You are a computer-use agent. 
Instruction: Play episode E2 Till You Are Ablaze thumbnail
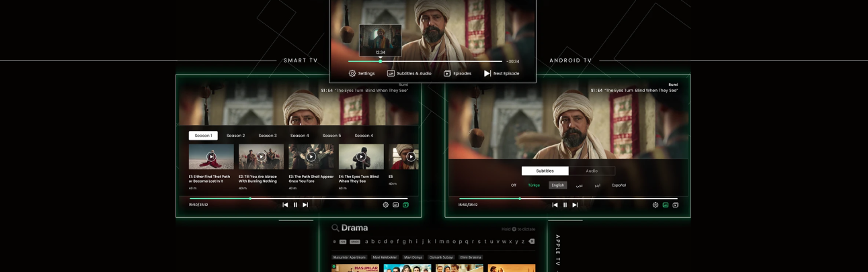click(261, 156)
